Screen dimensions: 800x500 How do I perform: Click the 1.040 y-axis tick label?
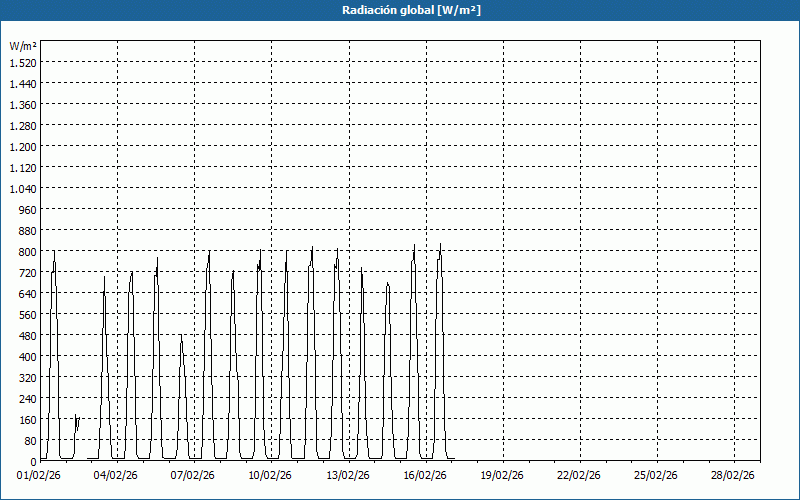pos(23,188)
